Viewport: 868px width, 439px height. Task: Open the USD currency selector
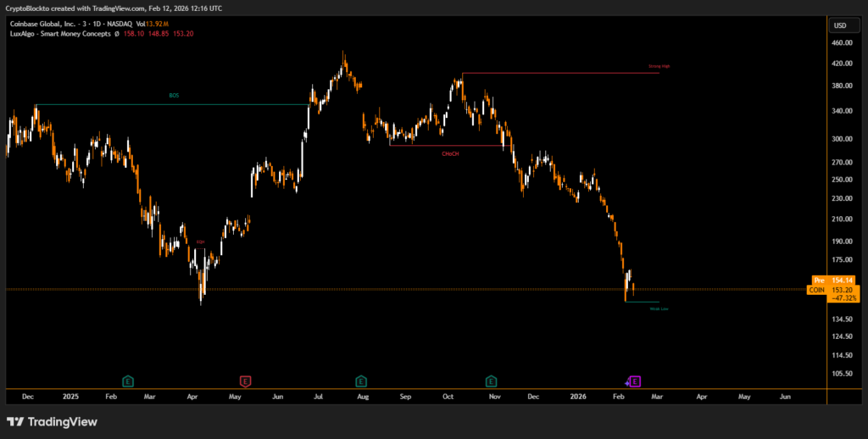coord(840,25)
